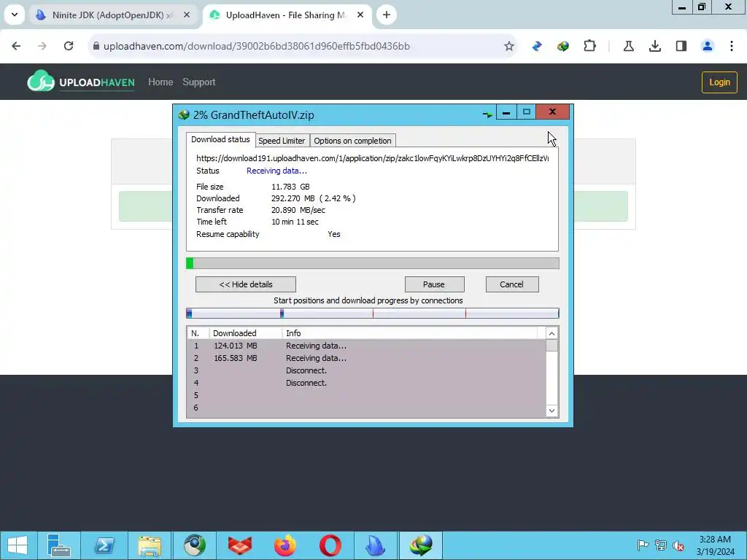747x560 pixels.
Task: Go to UploadHaven Home link
Action: click(x=160, y=82)
